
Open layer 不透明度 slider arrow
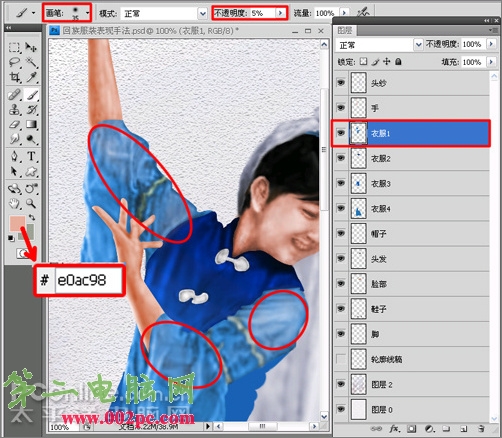491,44
